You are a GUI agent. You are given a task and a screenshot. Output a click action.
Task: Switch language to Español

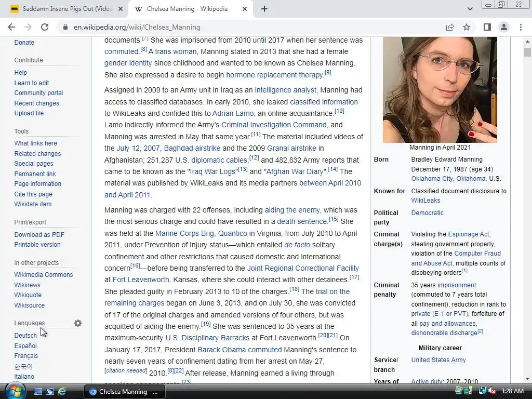pos(25,345)
